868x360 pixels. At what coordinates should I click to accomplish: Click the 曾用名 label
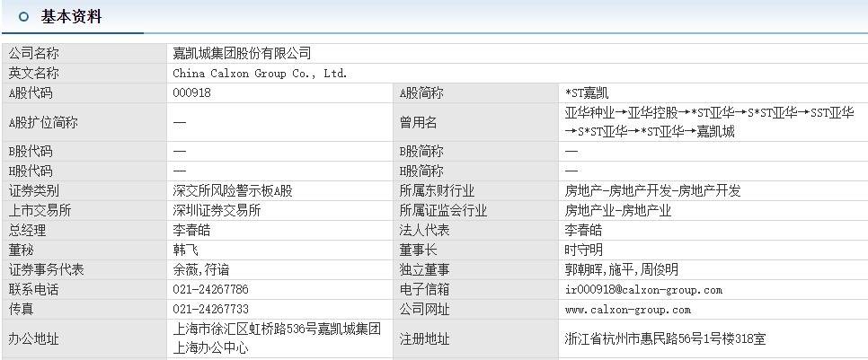pyautogui.click(x=419, y=123)
